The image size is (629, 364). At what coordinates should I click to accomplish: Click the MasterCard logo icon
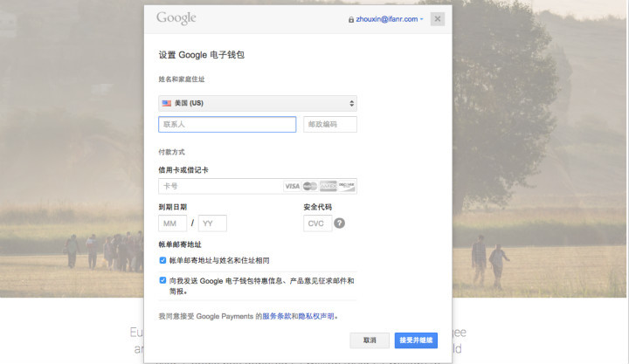[310, 186]
